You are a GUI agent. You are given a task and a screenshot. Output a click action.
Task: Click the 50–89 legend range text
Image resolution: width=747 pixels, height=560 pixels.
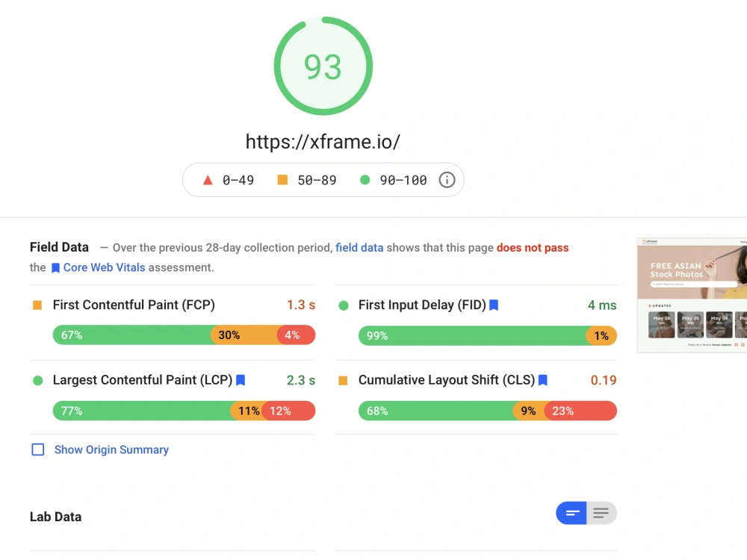(x=317, y=180)
